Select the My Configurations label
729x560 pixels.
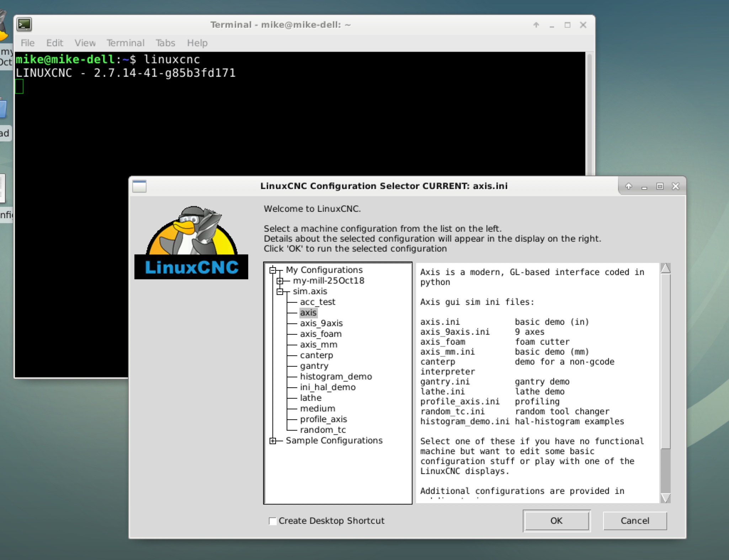(324, 270)
